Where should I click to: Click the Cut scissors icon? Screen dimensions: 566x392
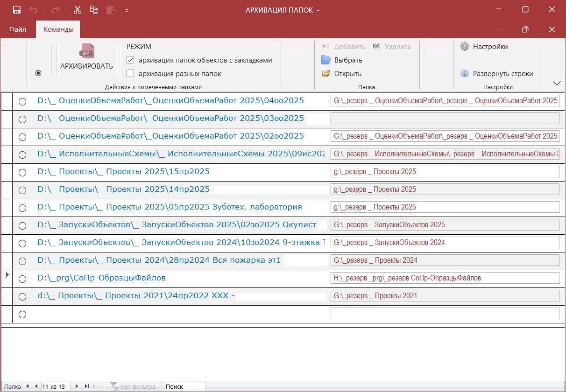pos(78,10)
